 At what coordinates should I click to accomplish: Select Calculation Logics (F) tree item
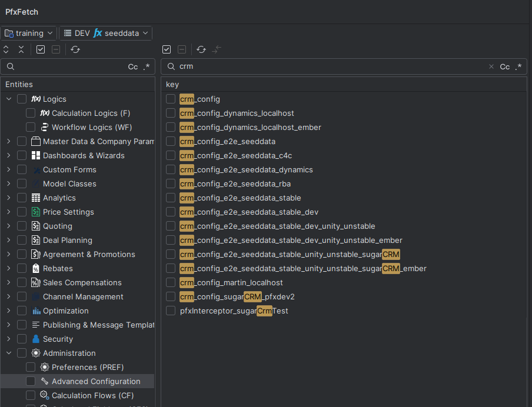(91, 113)
